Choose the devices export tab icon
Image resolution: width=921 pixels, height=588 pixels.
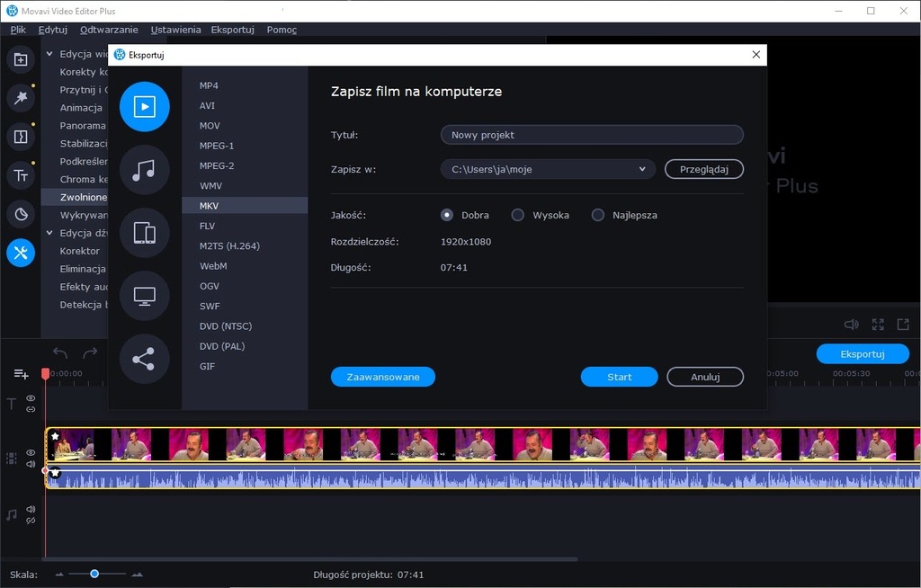point(144,233)
